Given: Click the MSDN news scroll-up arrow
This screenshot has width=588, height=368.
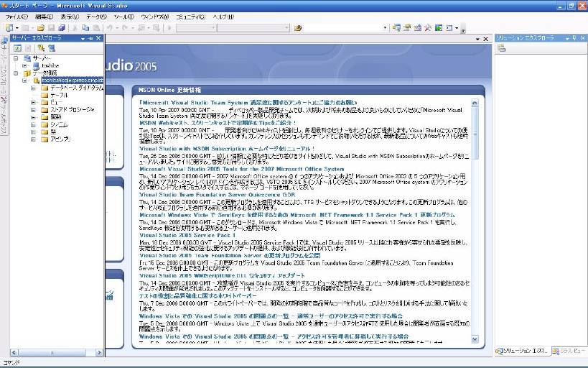Looking at the screenshot, I should click(475, 103).
